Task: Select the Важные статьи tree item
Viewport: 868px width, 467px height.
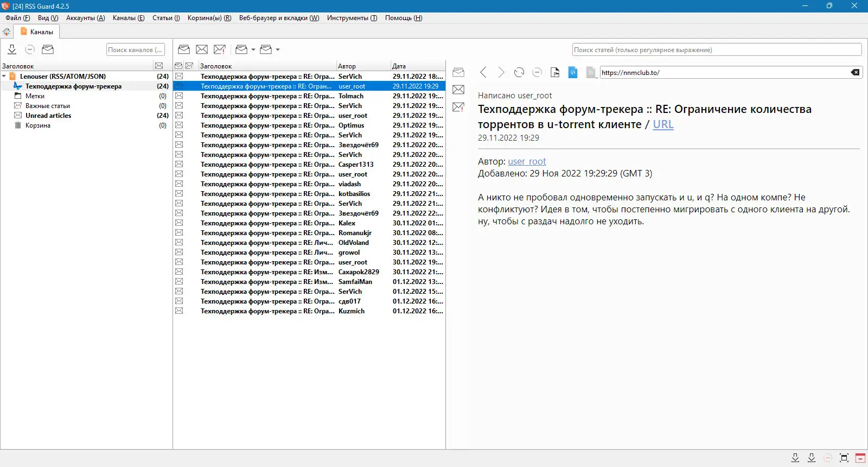Action: click(48, 106)
